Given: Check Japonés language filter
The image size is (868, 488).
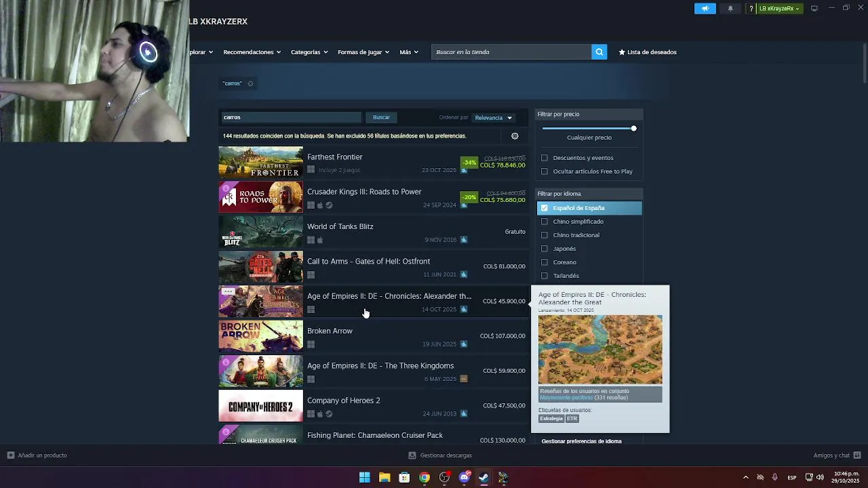Looking at the screenshot, I should [544, 249].
